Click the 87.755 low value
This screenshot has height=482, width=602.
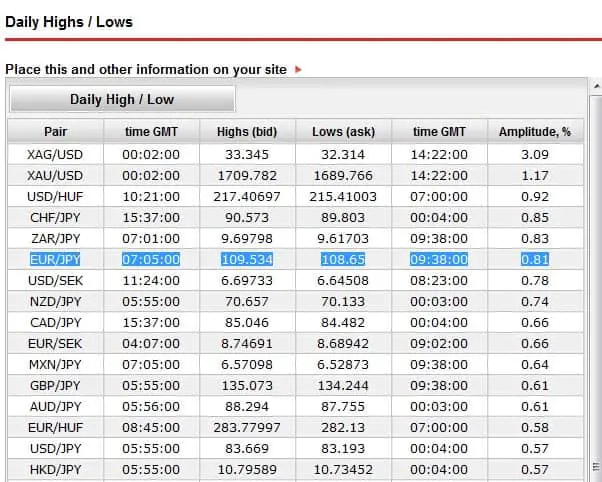[x=343, y=406]
